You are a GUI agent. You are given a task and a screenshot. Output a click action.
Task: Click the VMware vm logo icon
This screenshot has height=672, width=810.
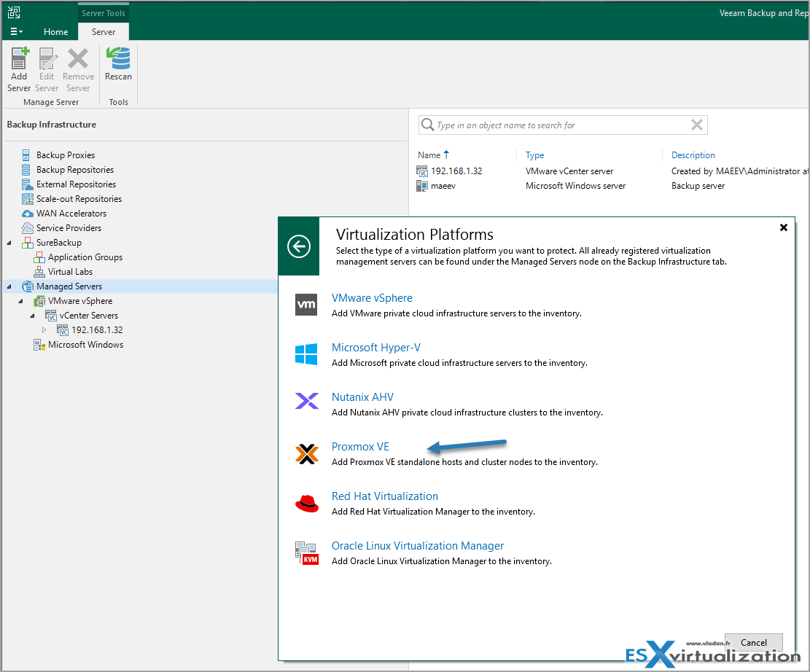tap(306, 305)
